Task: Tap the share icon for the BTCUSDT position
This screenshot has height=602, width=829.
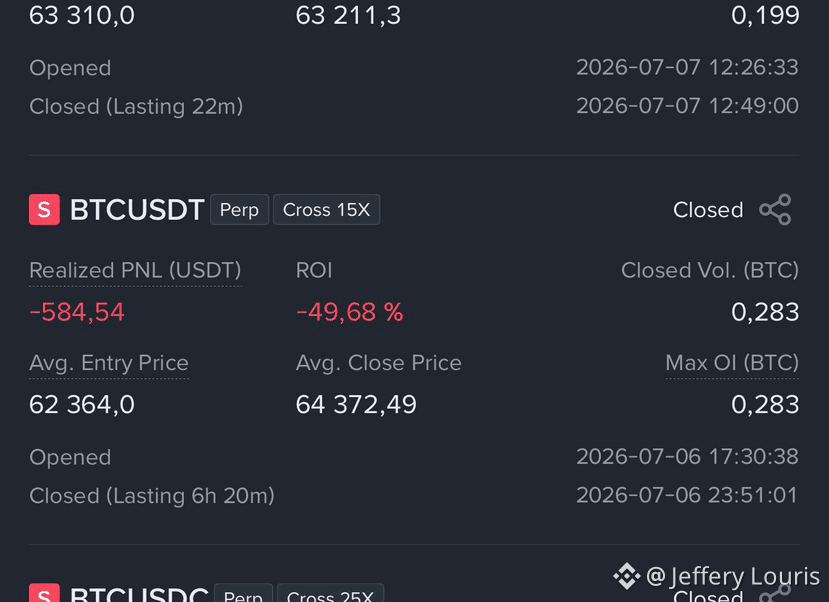Action: pyautogui.click(x=775, y=210)
